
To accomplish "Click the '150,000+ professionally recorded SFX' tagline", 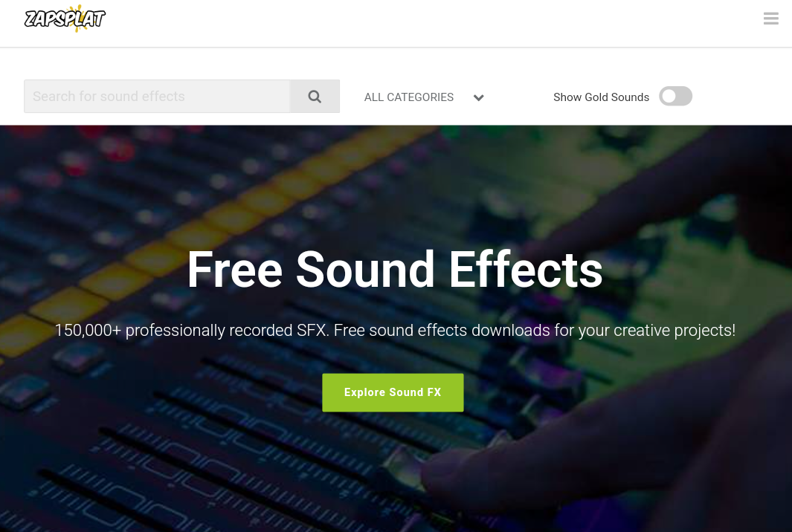I will (192, 330).
